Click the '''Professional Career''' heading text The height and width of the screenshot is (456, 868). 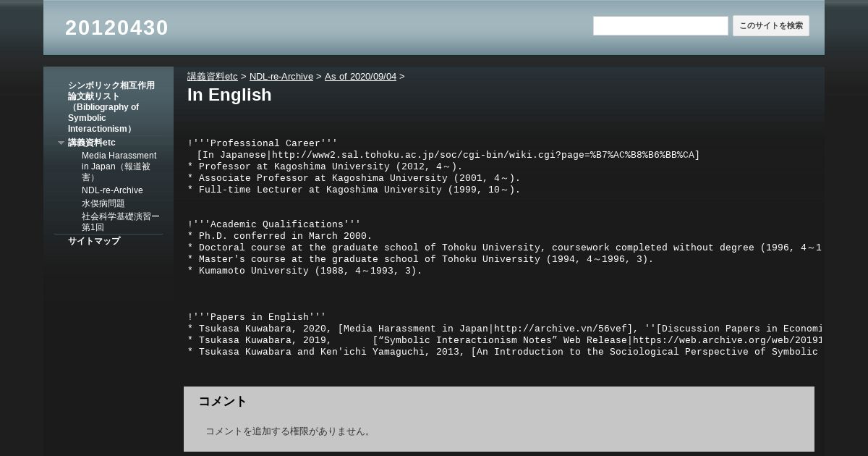(x=263, y=143)
